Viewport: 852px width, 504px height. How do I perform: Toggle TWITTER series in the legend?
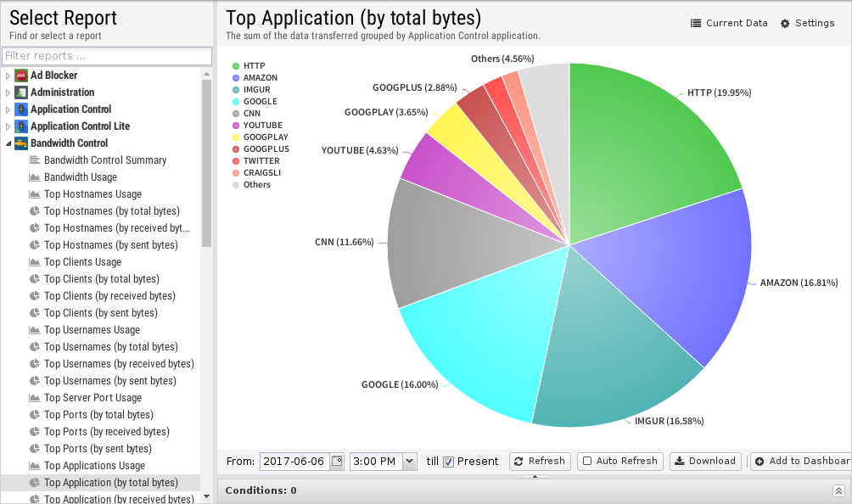256,160
